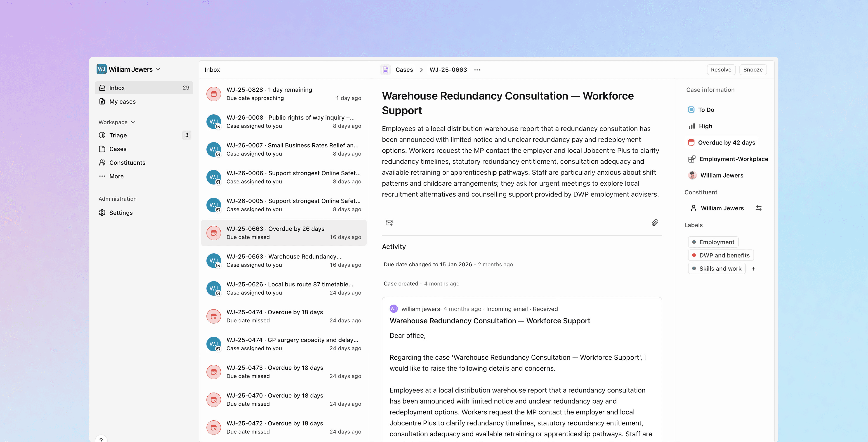Expand the William Jewers account menu

click(x=158, y=69)
